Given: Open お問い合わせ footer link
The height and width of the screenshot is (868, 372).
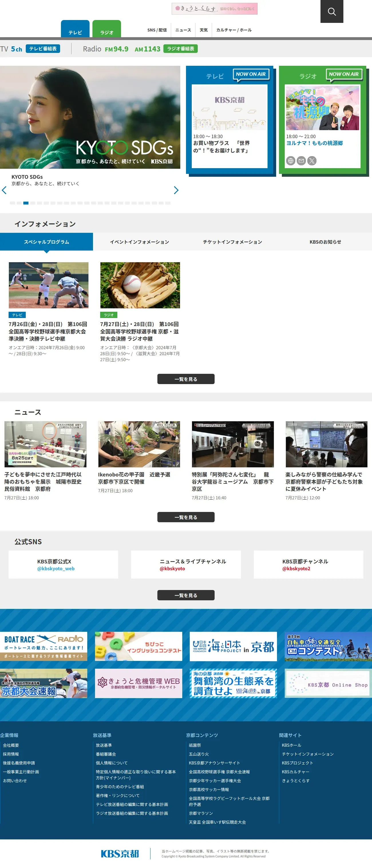Looking at the screenshot, I should coord(15,781).
